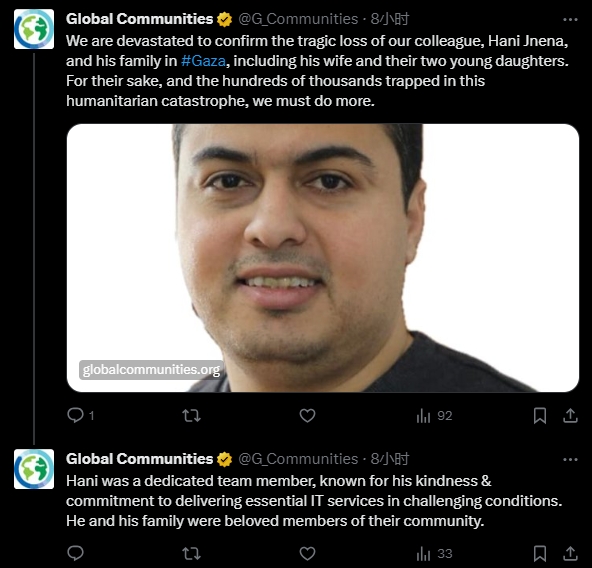Click the globalcommunities.org label on the image
Screen dimensions: 592x568
[x=151, y=369]
